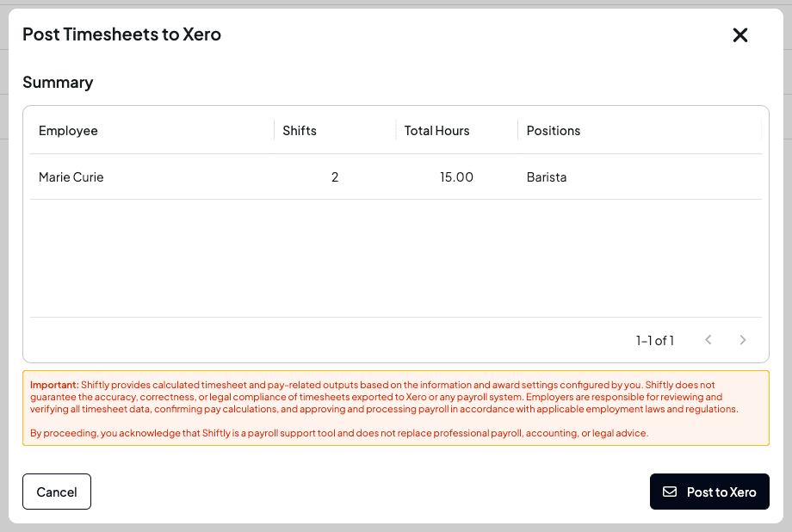
Task: Click the shifts count 2 for Marie Curie
Action: tap(335, 176)
